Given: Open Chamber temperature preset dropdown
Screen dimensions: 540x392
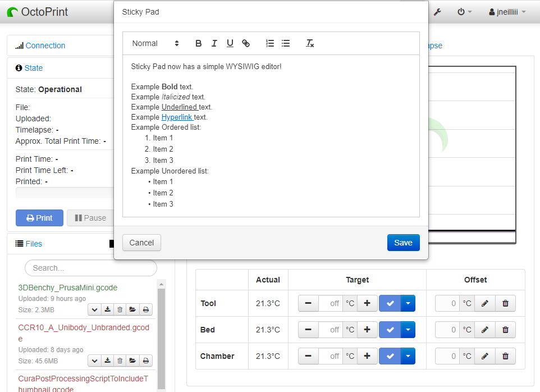Looking at the screenshot, I should [x=408, y=356].
